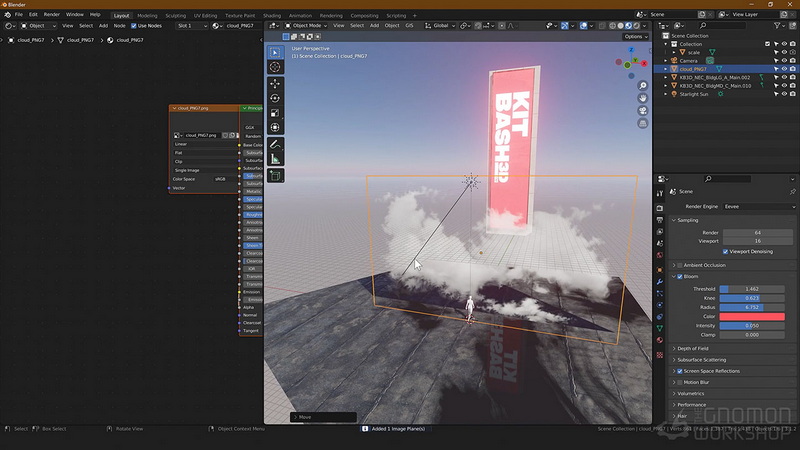Select the Annotate tool
The height and width of the screenshot is (450, 800).
[275, 144]
